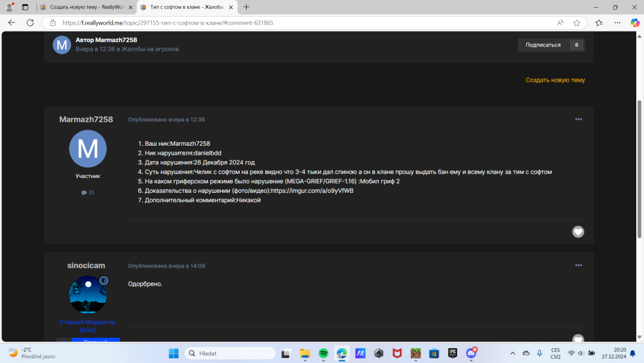Open the Windows Start menu
This screenshot has width=644, height=363.
pyautogui.click(x=174, y=353)
